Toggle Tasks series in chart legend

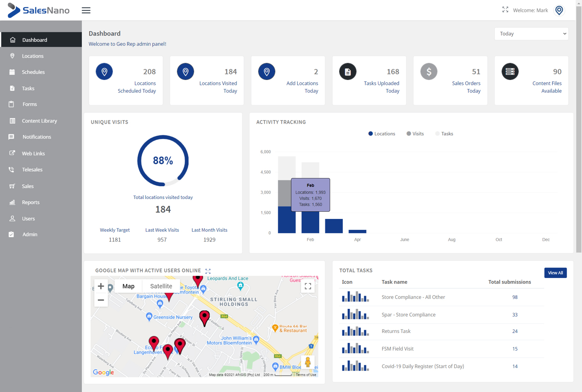444,134
